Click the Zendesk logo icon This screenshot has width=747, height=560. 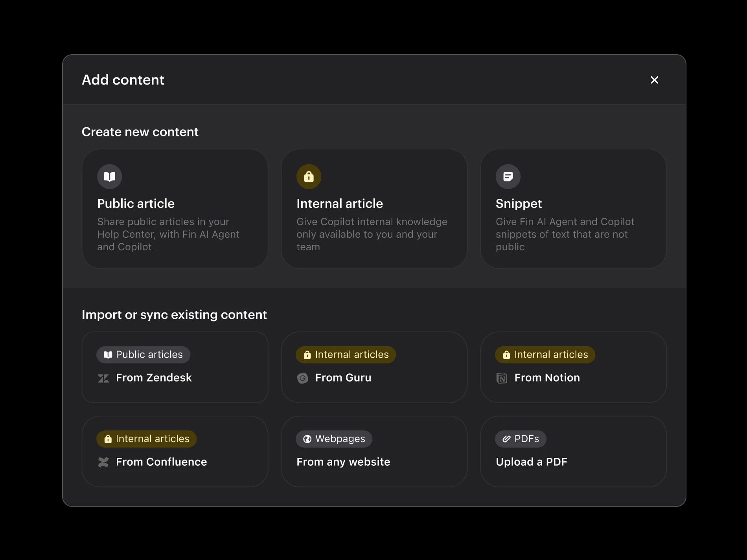pyautogui.click(x=103, y=378)
